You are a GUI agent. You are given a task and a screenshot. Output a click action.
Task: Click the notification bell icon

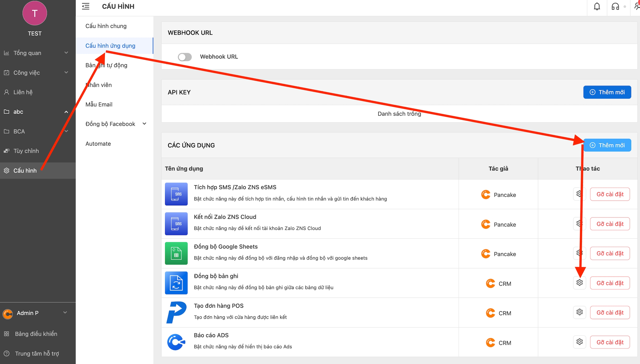point(597,7)
